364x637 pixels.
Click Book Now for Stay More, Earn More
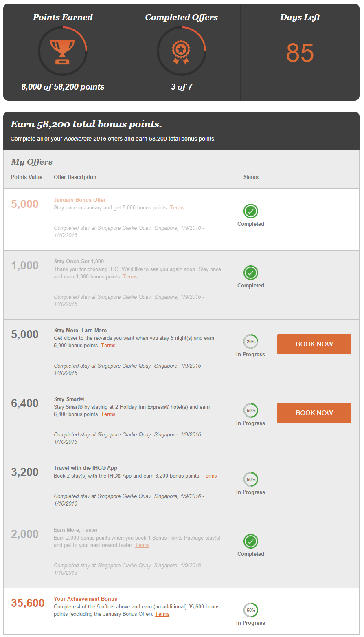point(314,344)
